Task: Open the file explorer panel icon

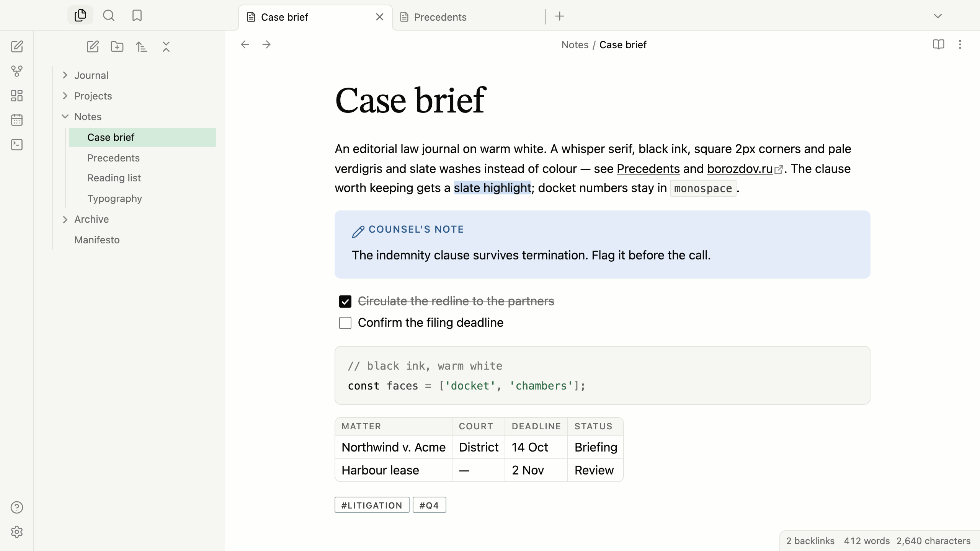Action: pyautogui.click(x=80, y=15)
